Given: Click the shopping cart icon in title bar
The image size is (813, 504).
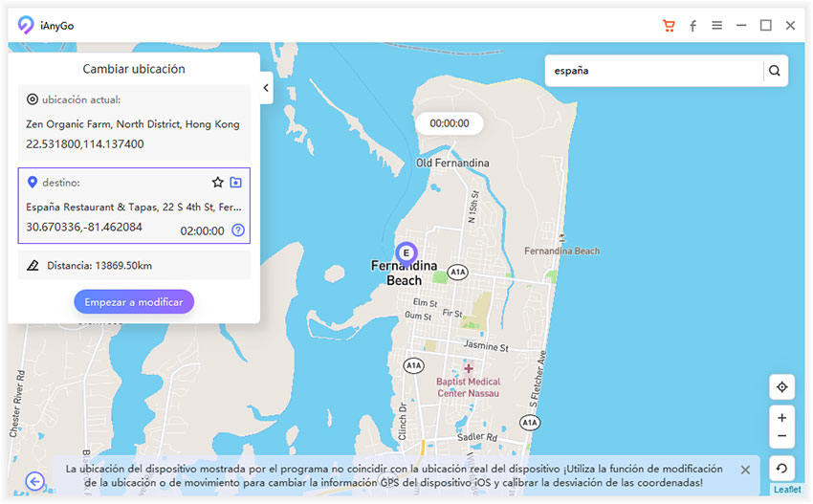Looking at the screenshot, I should 669,26.
